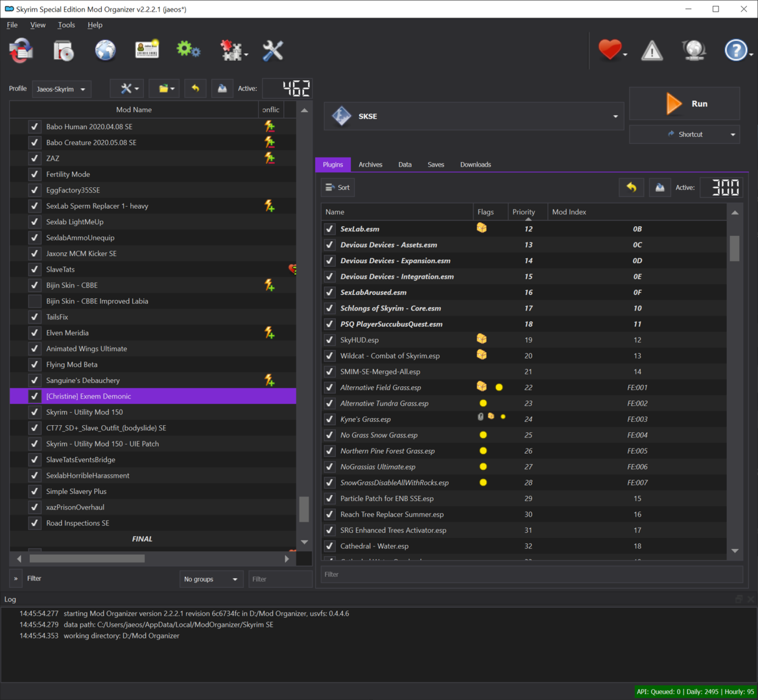Screen dimensions: 758x700
Task: Enable Bijin Skin - CBBE Improved Labia mod
Action: click(34, 301)
